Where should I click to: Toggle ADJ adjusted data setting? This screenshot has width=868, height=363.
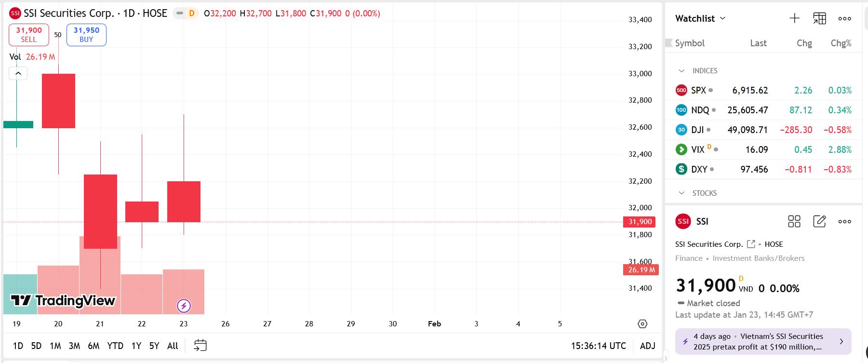tap(647, 346)
